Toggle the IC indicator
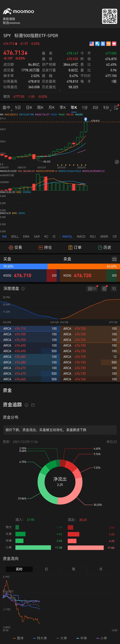 click(54, 237)
